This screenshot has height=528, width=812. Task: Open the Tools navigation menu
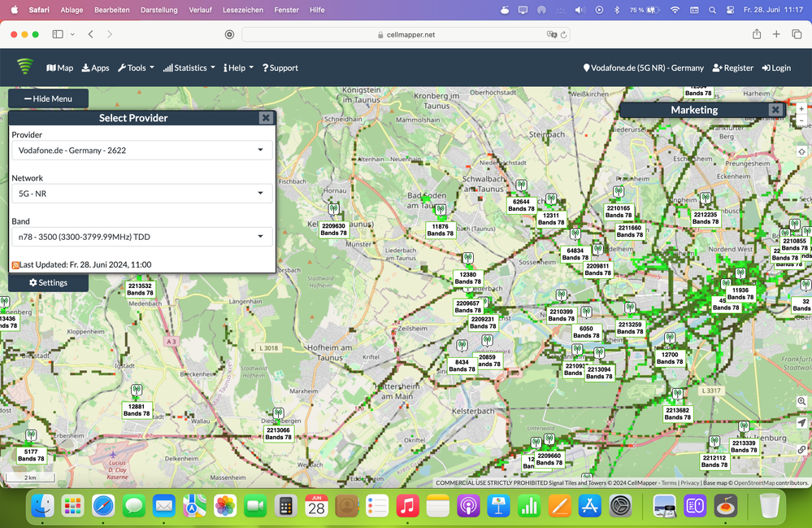136,68
